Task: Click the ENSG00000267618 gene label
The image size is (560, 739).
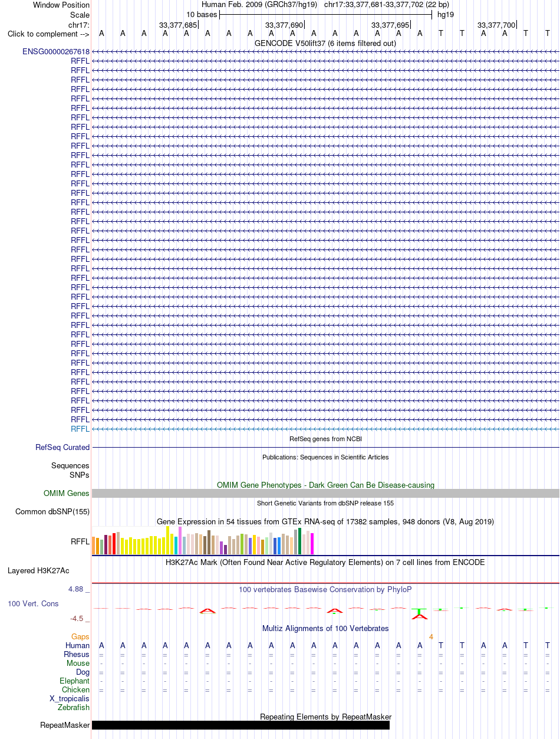Action: 56,51
